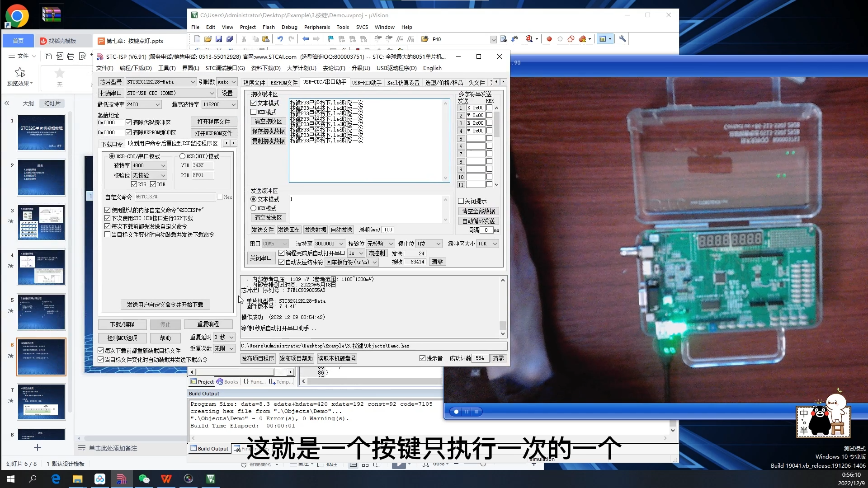This screenshot has height=488, width=868.
Task: Toggle HEX模式 checkbox in receive buffer
Action: click(254, 112)
